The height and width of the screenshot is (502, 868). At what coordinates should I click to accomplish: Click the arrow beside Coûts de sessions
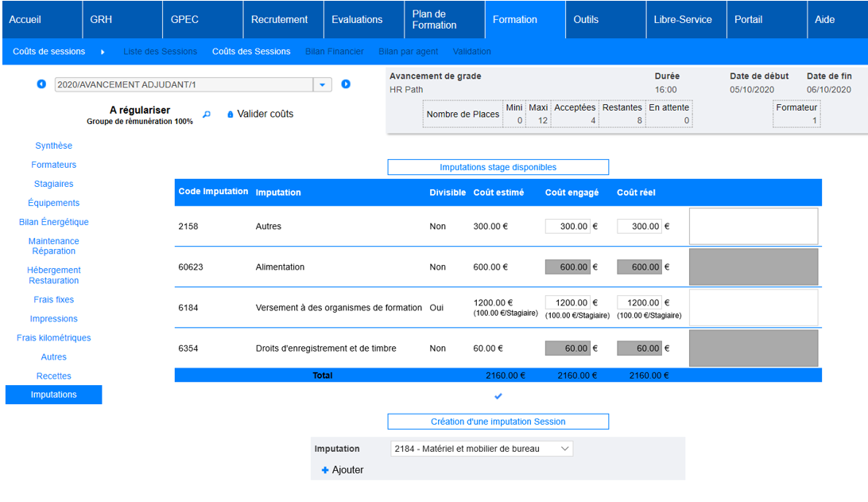(103, 52)
